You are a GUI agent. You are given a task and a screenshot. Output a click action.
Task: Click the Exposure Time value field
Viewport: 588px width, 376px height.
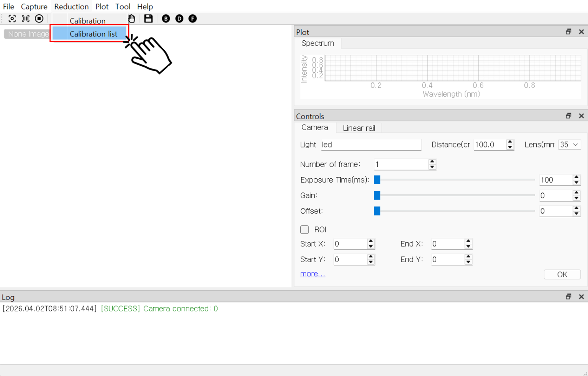coord(556,180)
